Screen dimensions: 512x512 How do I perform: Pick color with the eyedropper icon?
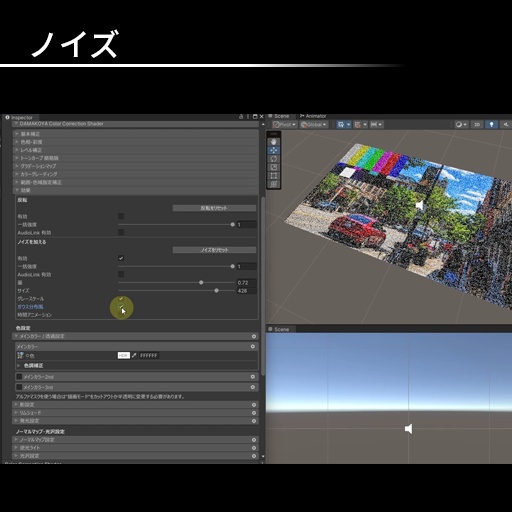(x=134, y=356)
